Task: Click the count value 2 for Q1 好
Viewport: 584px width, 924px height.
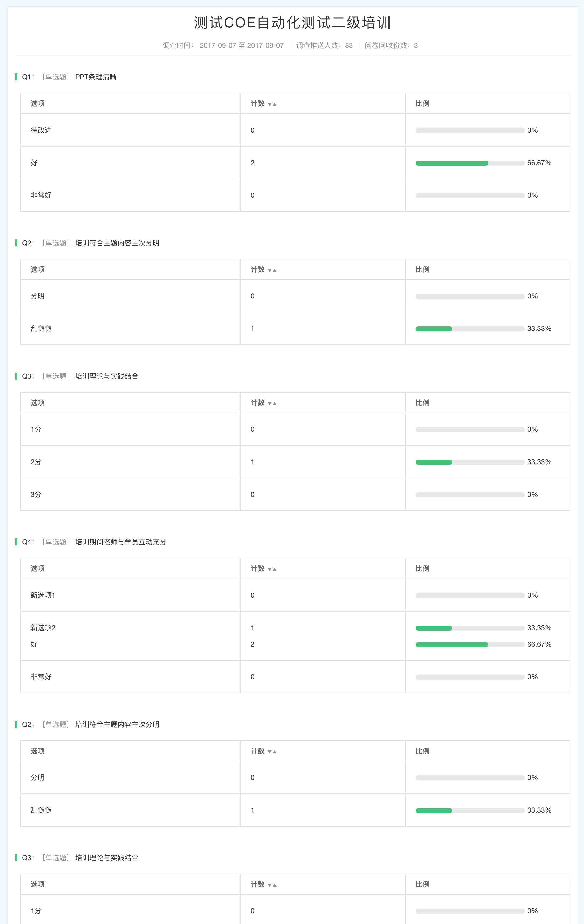Action: click(x=252, y=163)
